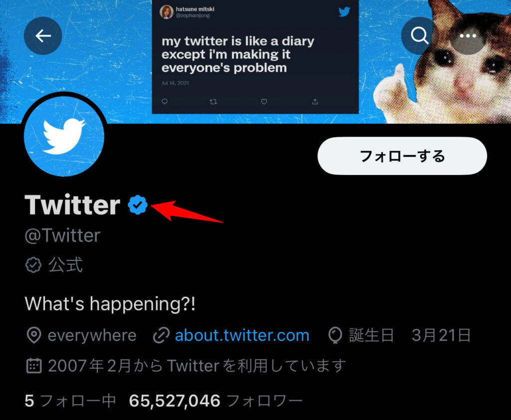
Task: Open the about.twitter.com link
Action: click(x=242, y=335)
